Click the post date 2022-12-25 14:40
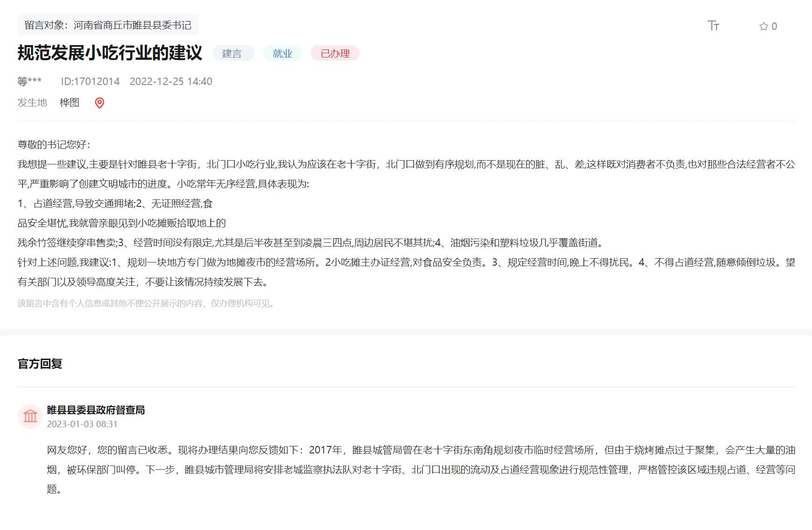This screenshot has height=530, width=812. point(171,81)
